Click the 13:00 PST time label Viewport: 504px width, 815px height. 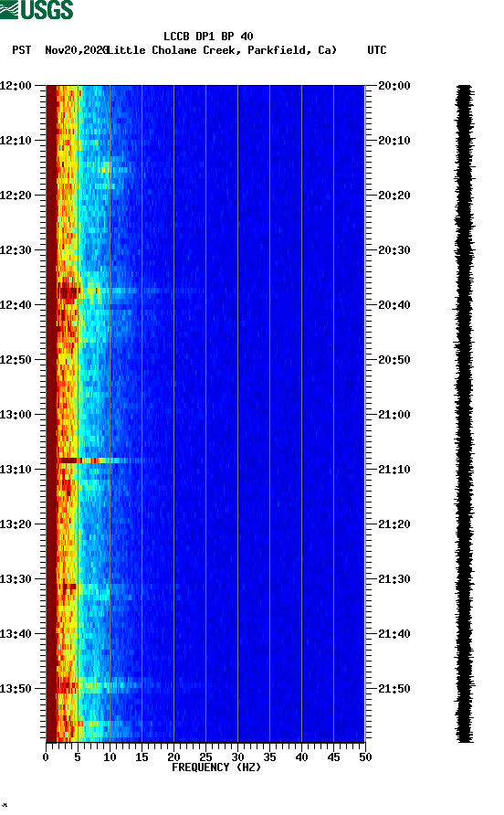tap(16, 415)
